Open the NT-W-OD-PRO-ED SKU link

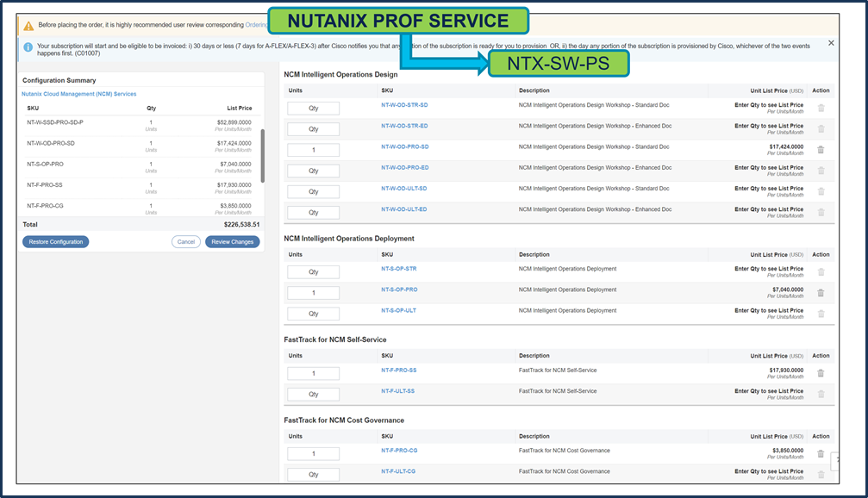404,167
